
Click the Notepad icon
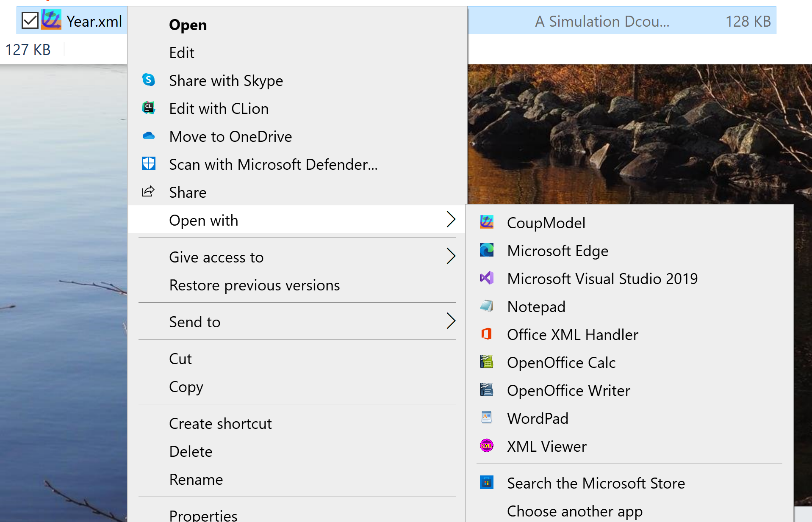click(x=486, y=306)
